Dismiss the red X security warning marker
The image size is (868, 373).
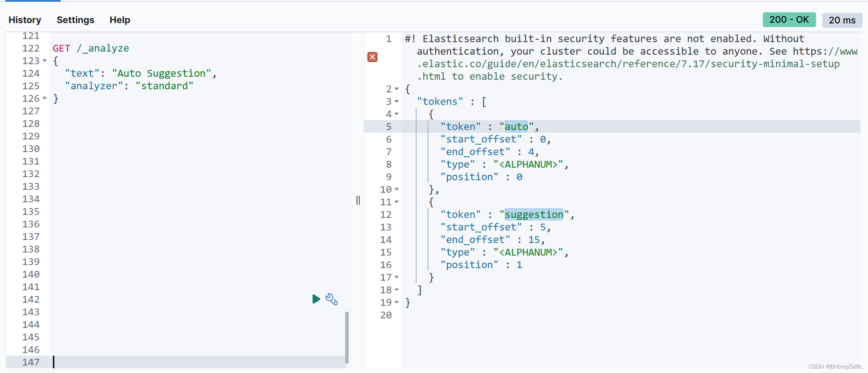click(372, 57)
